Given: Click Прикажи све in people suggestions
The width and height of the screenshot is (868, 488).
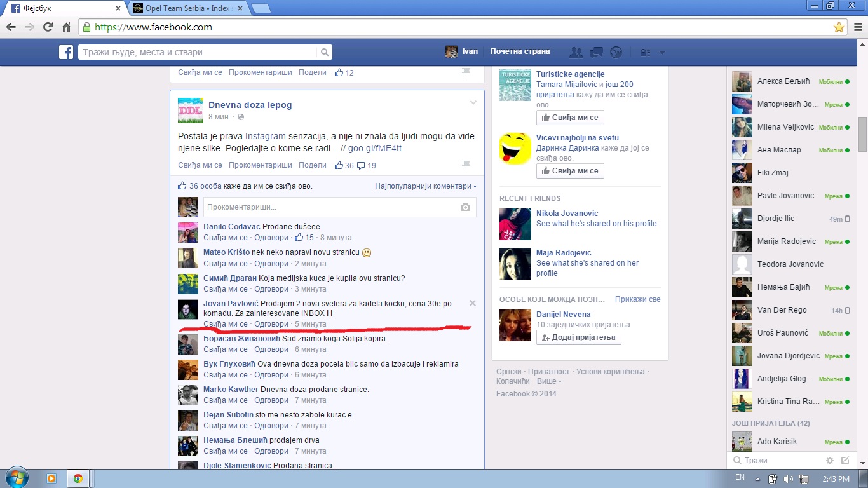Looking at the screenshot, I should tap(637, 299).
